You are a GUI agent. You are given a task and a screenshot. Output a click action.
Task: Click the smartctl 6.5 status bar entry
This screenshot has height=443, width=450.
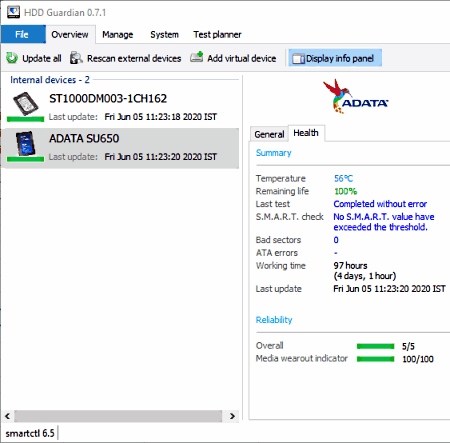[30, 433]
